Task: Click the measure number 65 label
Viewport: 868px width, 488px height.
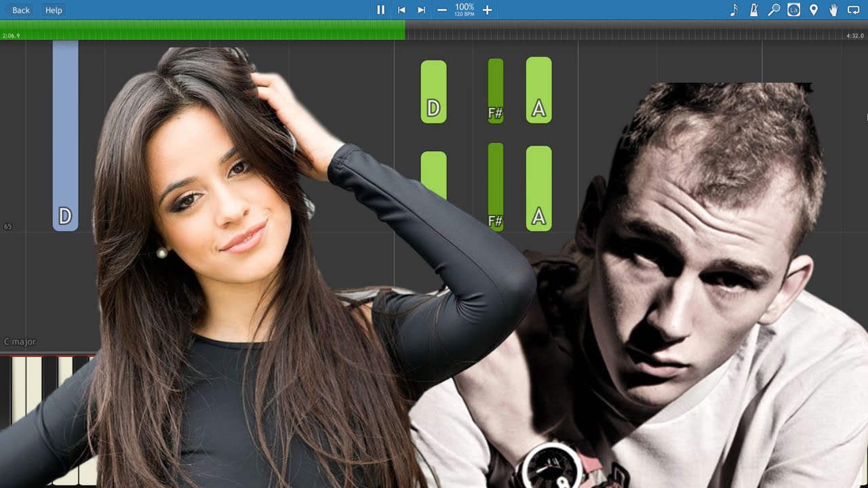Action: pos(7,226)
